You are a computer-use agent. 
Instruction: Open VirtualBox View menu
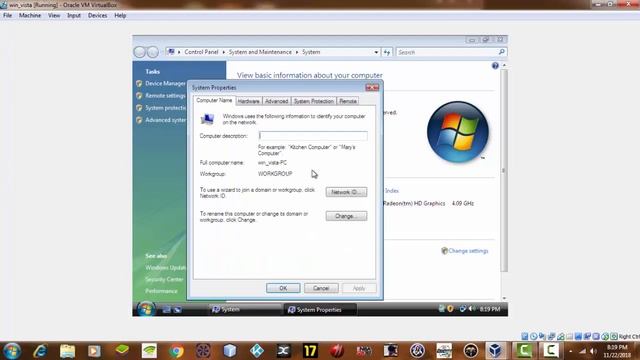(x=54, y=16)
